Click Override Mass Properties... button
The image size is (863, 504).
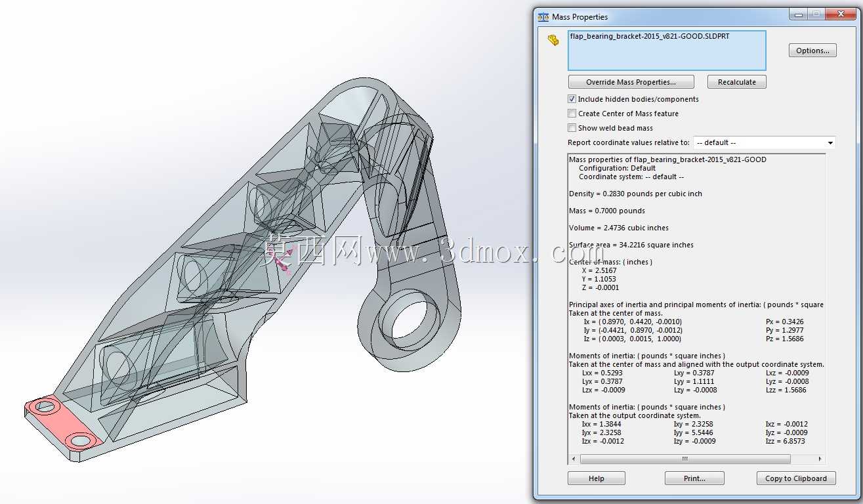(x=631, y=82)
